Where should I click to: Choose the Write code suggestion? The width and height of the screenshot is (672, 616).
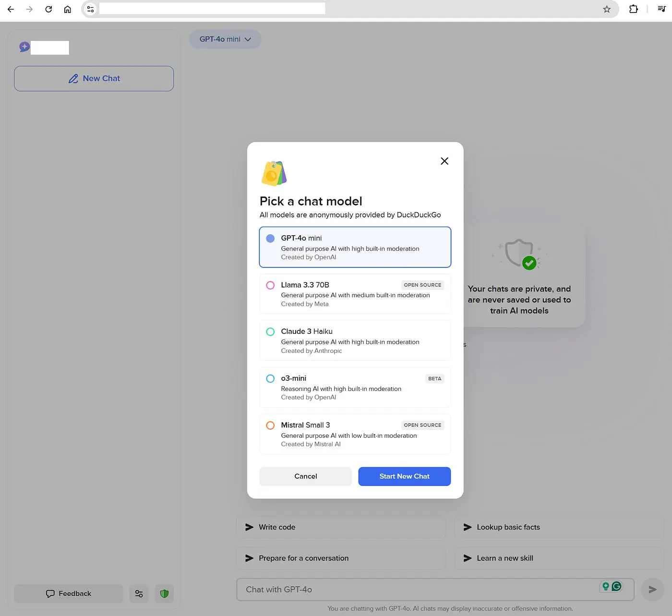pos(341,527)
